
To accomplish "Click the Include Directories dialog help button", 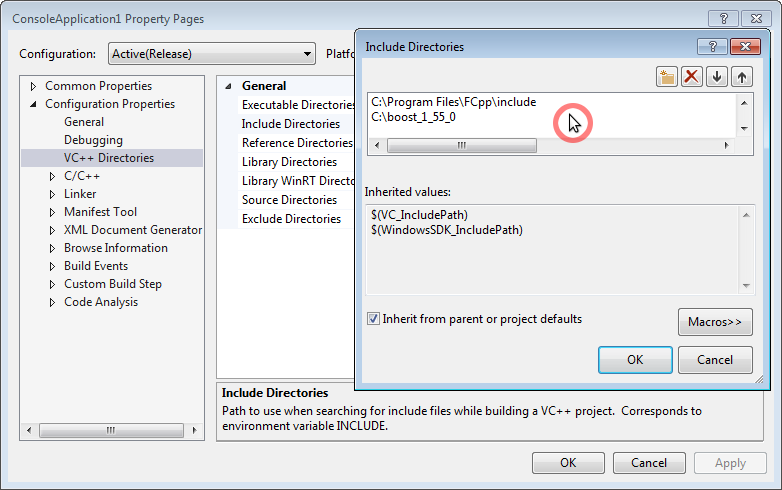I will click(713, 46).
